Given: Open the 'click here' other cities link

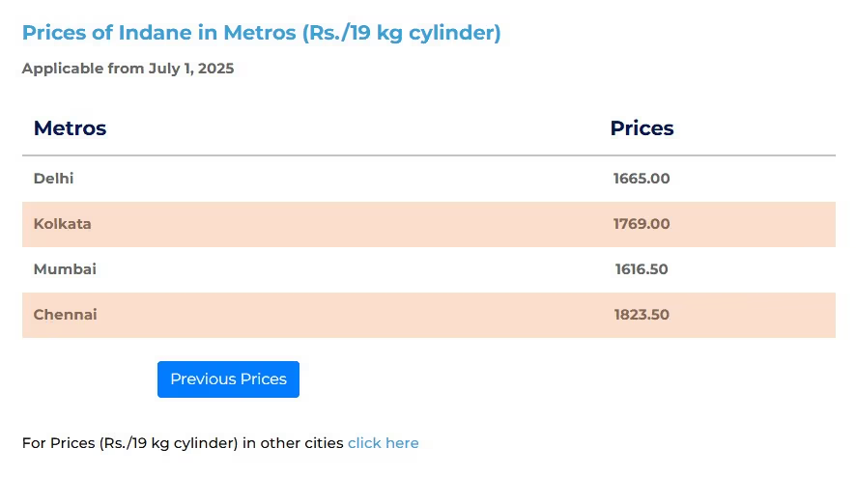Looking at the screenshot, I should click(x=384, y=443).
